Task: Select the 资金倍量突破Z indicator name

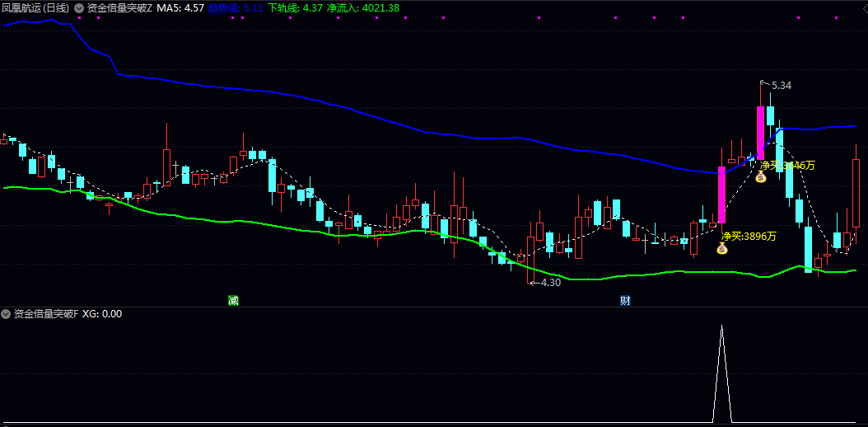Action: 119,7
